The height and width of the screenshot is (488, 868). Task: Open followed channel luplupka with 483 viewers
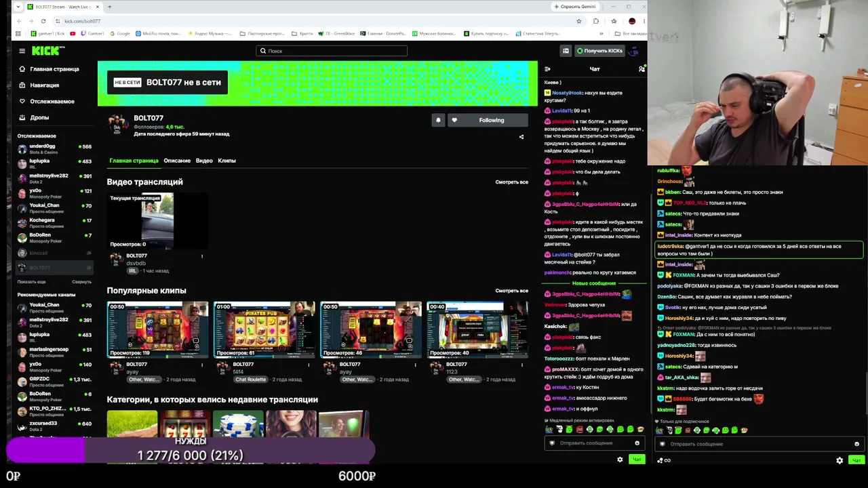point(54,163)
